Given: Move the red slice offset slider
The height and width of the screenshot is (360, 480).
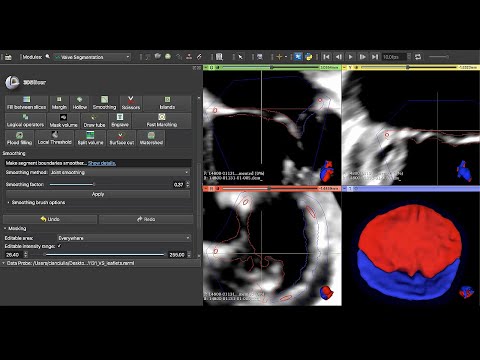Looking at the screenshot, I should pos(271,189).
